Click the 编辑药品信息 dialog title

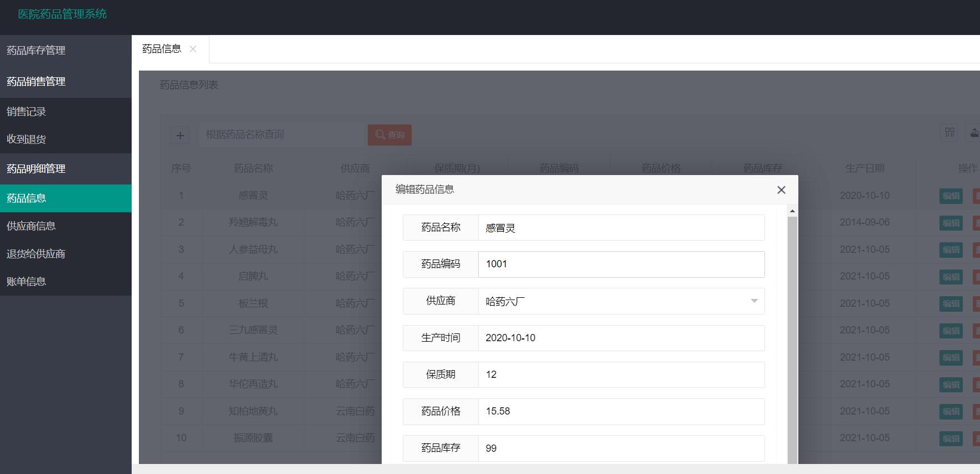pos(424,189)
